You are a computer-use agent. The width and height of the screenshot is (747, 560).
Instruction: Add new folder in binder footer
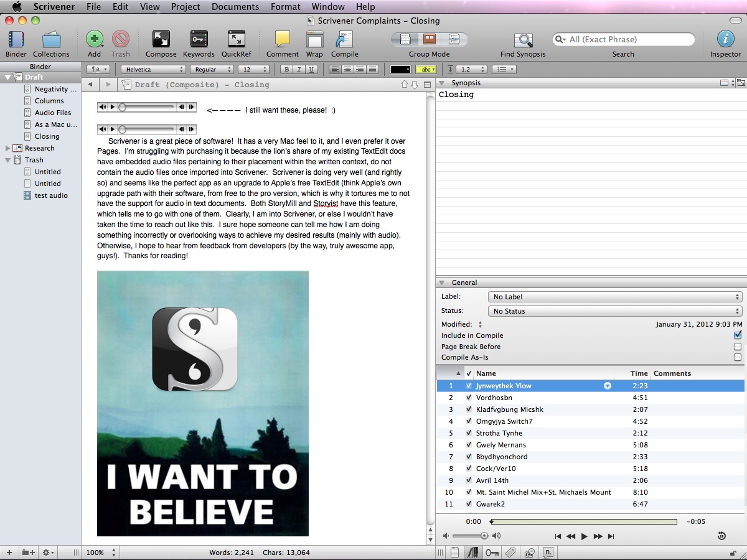tap(28, 553)
